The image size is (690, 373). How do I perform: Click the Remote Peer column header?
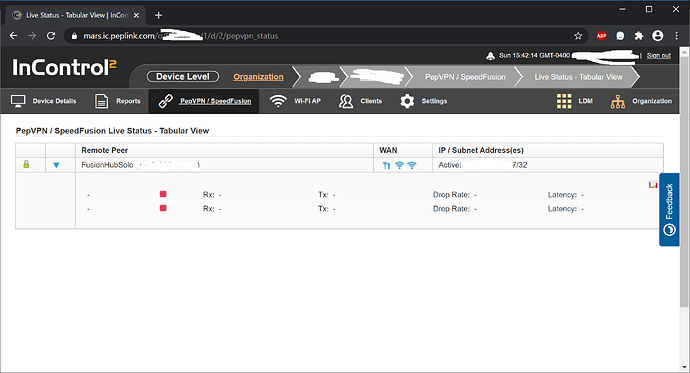tap(104, 150)
